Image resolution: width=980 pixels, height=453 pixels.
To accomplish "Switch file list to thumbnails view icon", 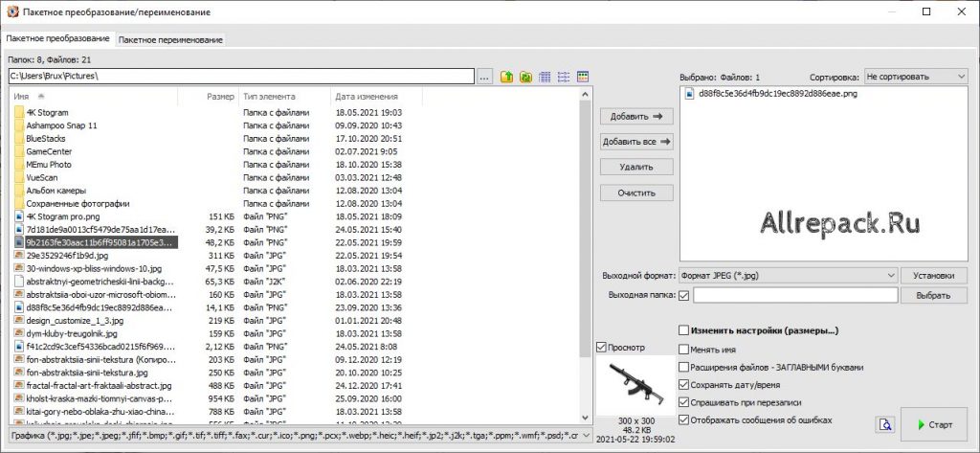I will tap(583, 77).
